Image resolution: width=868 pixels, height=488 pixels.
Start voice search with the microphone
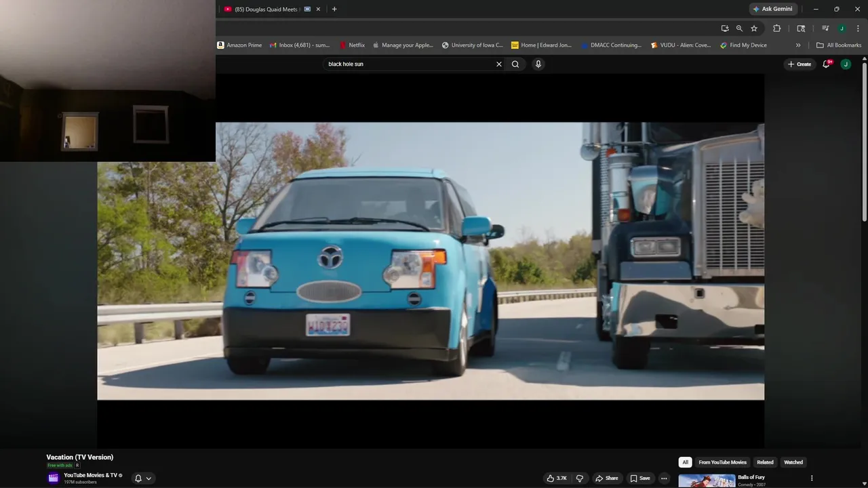coord(538,64)
